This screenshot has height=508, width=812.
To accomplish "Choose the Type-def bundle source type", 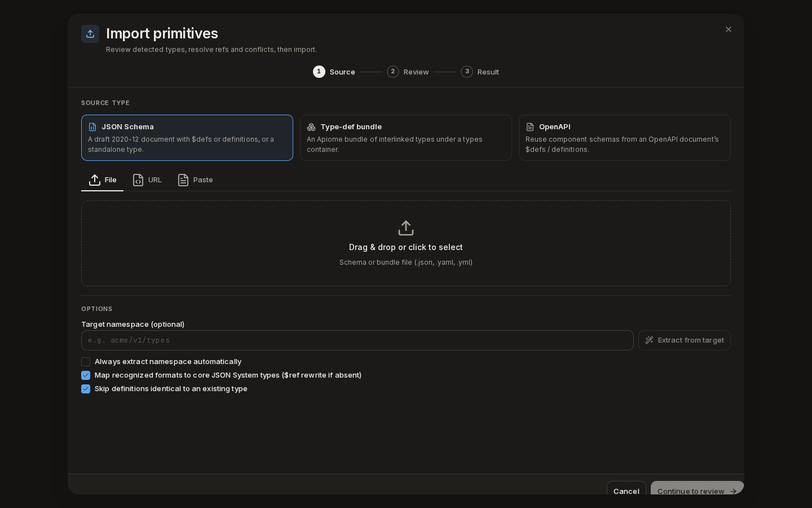I will pos(406,138).
